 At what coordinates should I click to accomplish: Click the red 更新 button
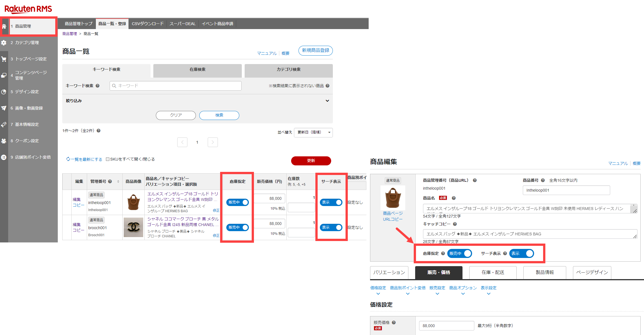point(311,161)
